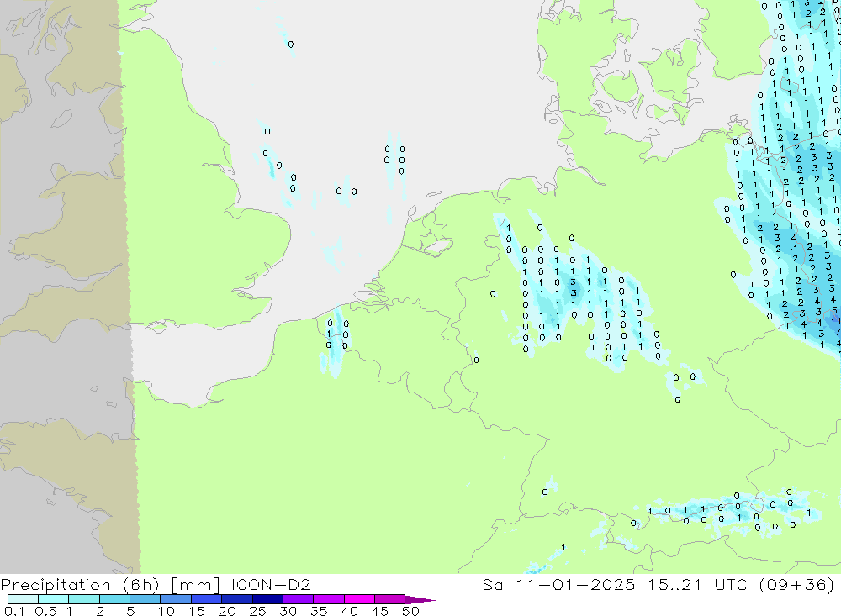Click the 'Precipitation (6h) [mm] ICON-D2' title

156,584
